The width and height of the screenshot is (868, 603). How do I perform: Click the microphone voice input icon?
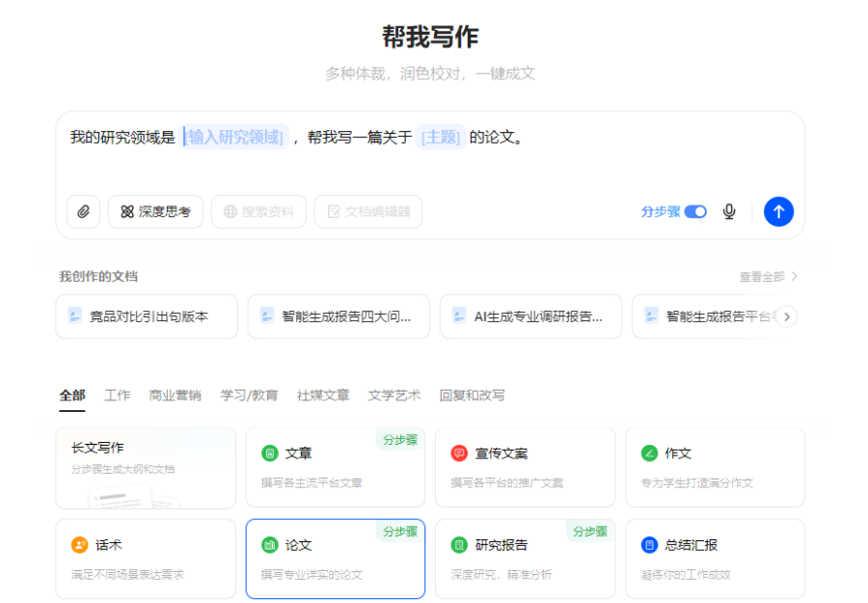click(x=729, y=211)
